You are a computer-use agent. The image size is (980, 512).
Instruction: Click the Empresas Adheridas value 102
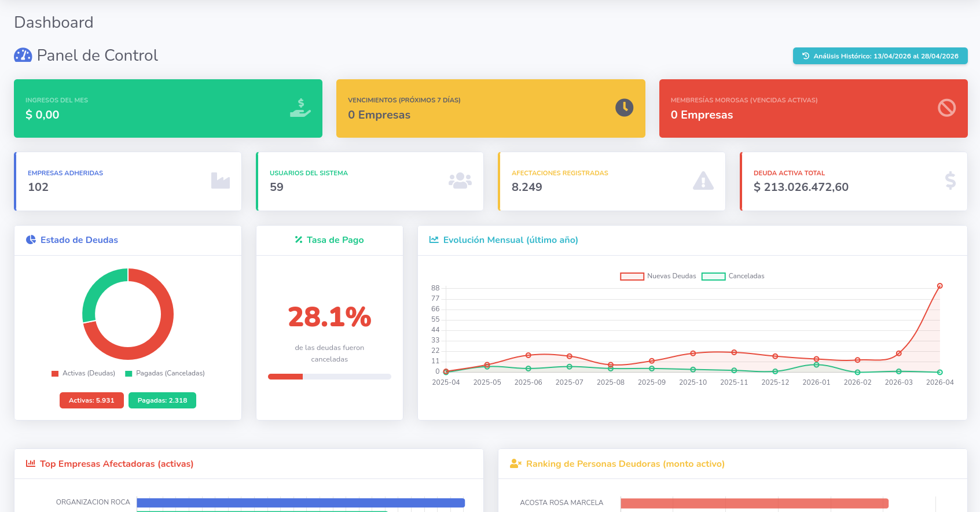(x=38, y=187)
